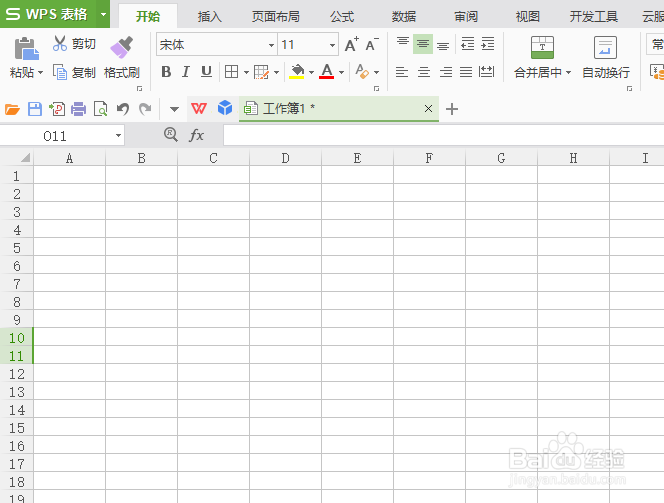
Task: Align text right
Action: coord(445,72)
